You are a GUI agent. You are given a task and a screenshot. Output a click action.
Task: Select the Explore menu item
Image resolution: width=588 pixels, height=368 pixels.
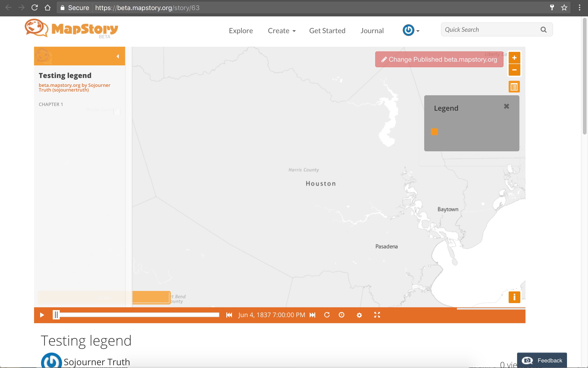241,30
